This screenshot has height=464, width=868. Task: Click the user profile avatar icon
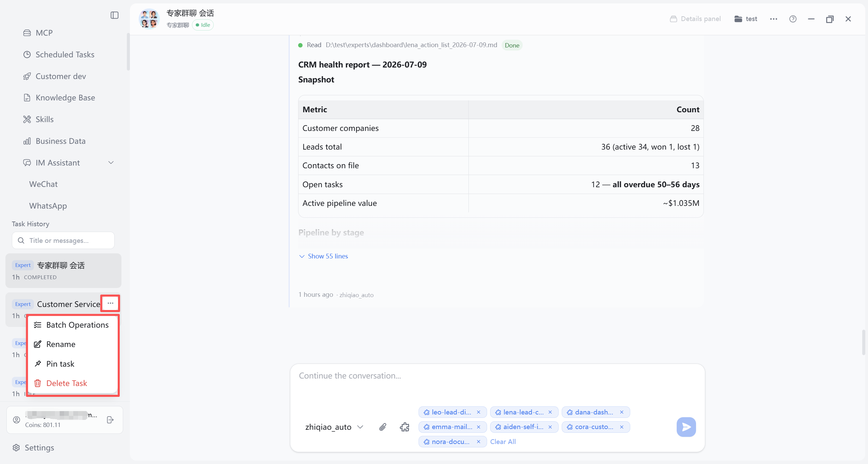[x=16, y=420]
